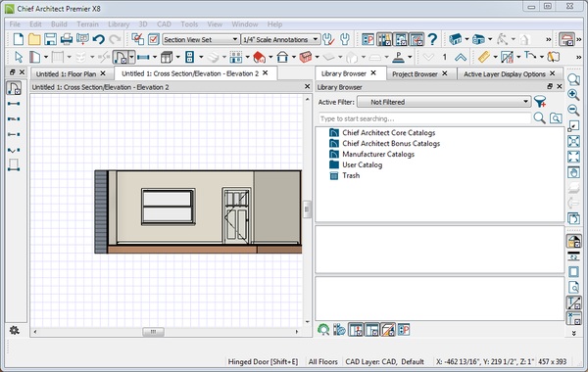Toggle show preview pane button in library
The image size is (588, 372).
[356, 330]
